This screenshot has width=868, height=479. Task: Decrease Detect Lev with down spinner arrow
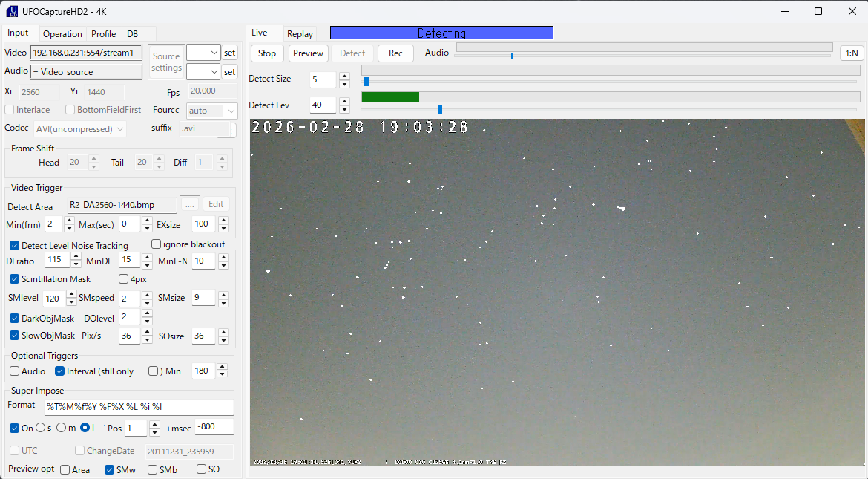343,109
